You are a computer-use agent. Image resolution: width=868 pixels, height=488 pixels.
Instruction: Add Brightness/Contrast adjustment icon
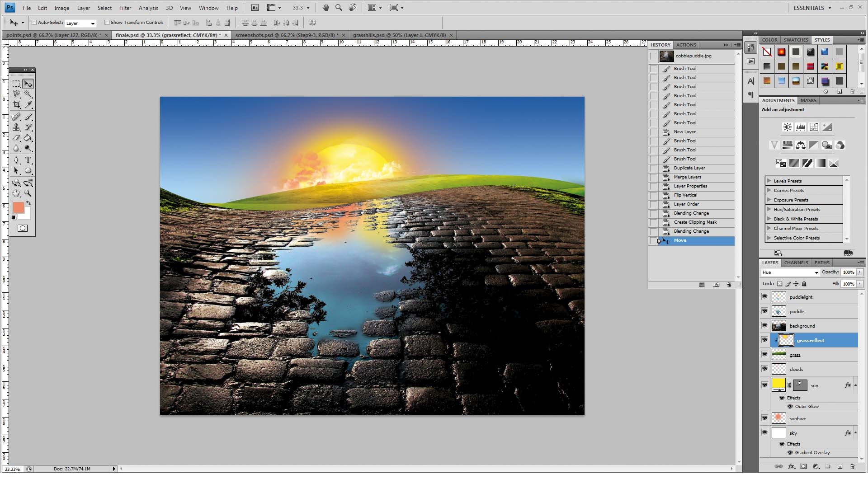click(x=787, y=127)
